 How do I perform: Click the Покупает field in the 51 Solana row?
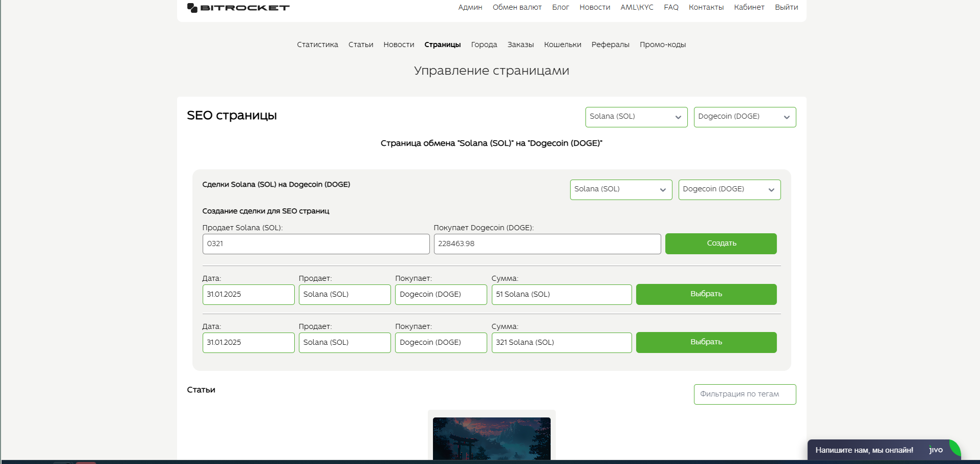click(441, 295)
